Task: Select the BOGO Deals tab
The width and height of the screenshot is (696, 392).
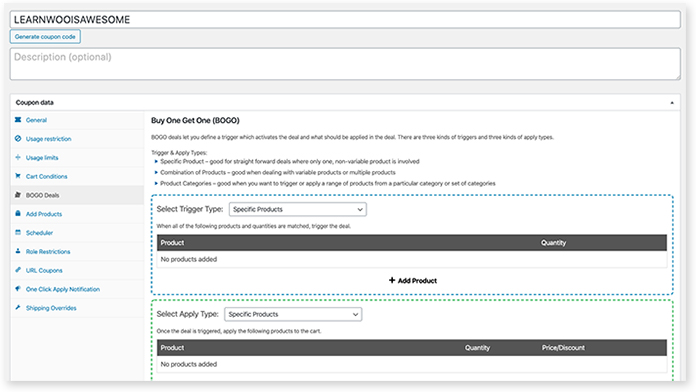Action: click(77, 195)
